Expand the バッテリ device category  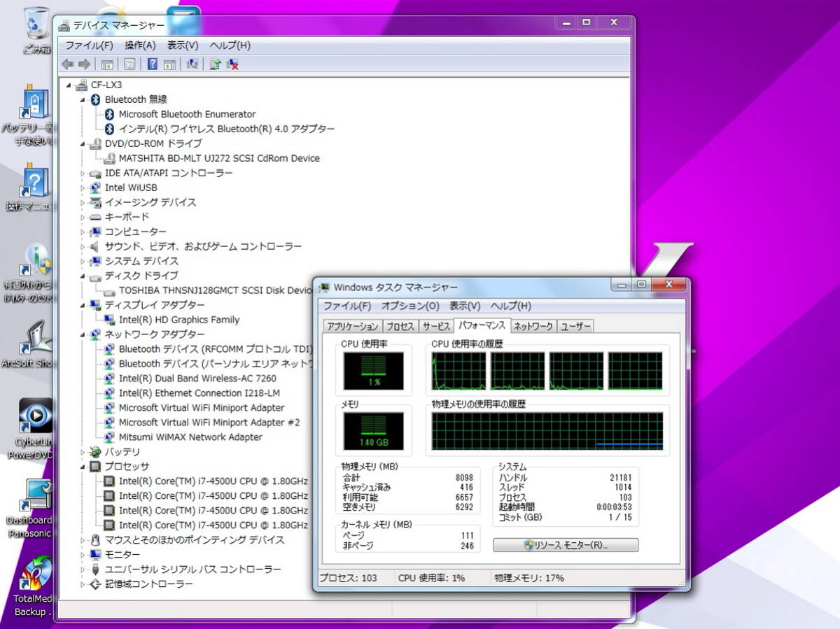pyautogui.click(x=83, y=452)
